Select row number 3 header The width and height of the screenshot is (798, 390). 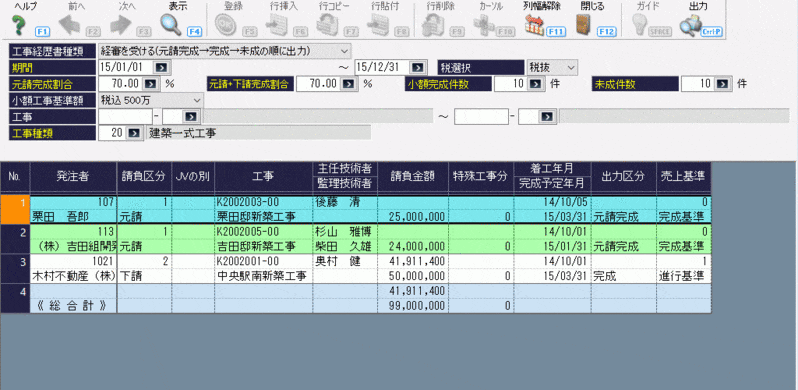[15, 269]
